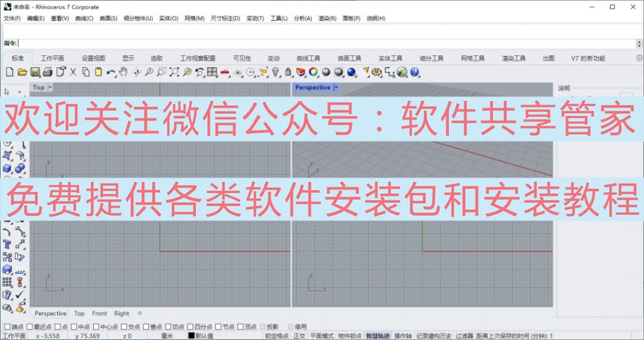
Task: Open the 实体(O) menu
Action: [x=169, y=18]
